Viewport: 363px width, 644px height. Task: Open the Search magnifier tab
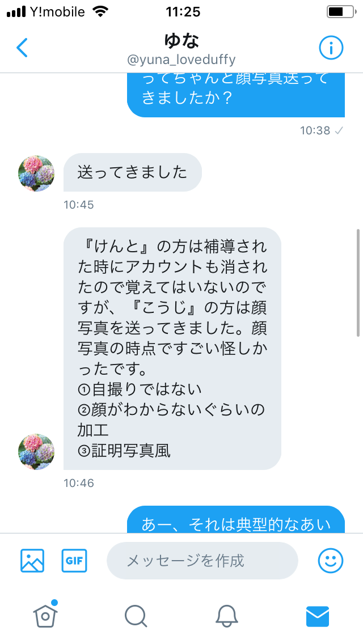coord(136,616)
